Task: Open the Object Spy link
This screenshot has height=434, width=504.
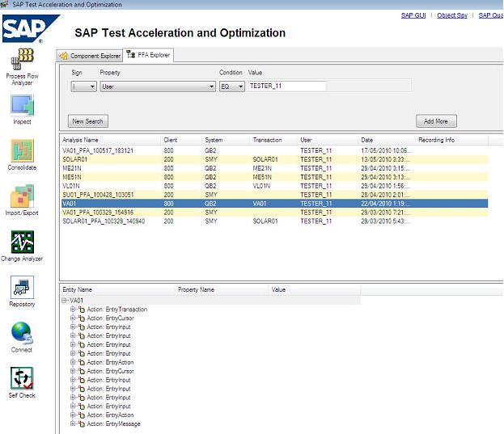Action: [x=452, y=15]
